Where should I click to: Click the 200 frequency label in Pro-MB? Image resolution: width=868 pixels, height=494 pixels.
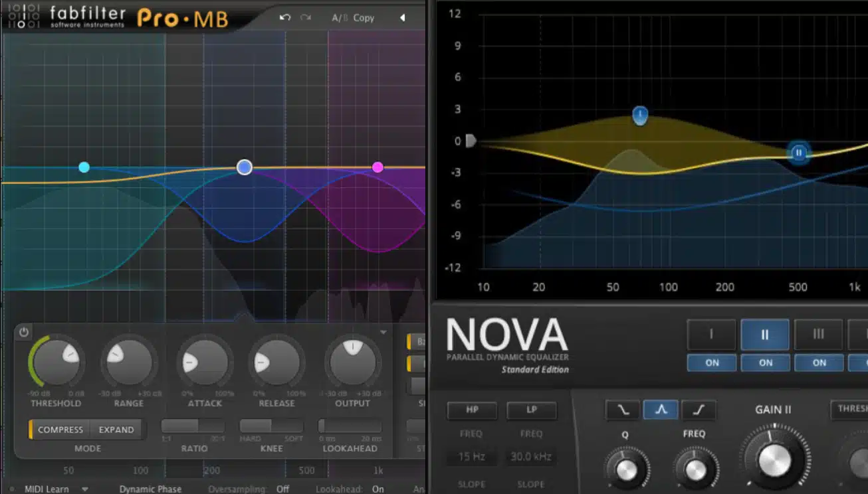212,471
